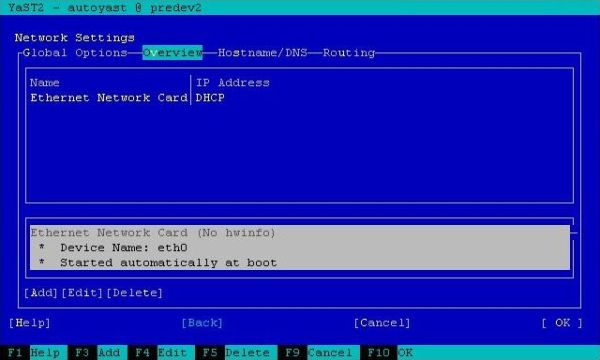Go back with the [Back] button
This screenshot has height=360, width=600.
tap(202, 323)
